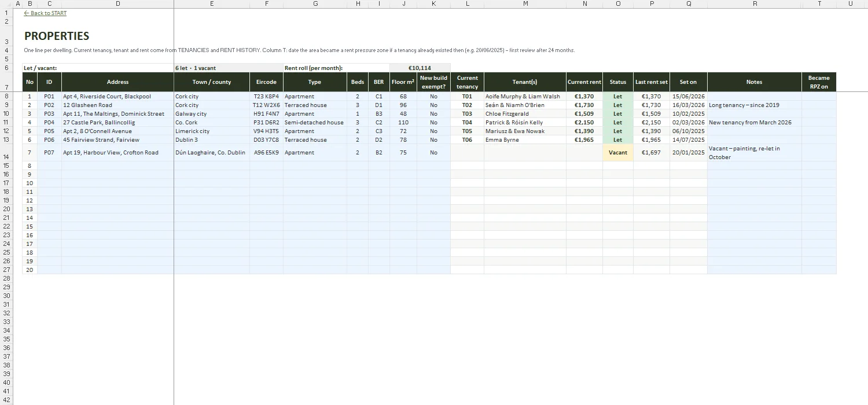Select last rent set €1,697
The width and height of the screenshot is (868, 405).
tap(652, 153)
